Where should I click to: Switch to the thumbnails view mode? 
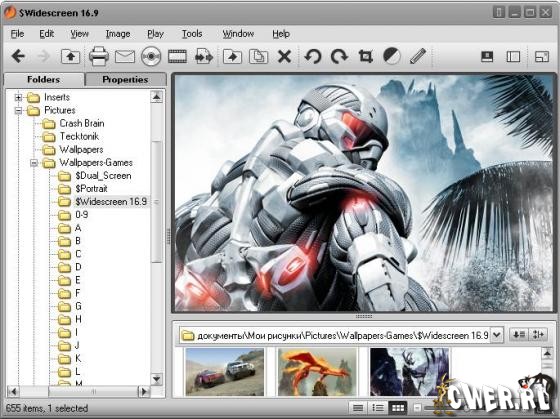tap(398, 408)
